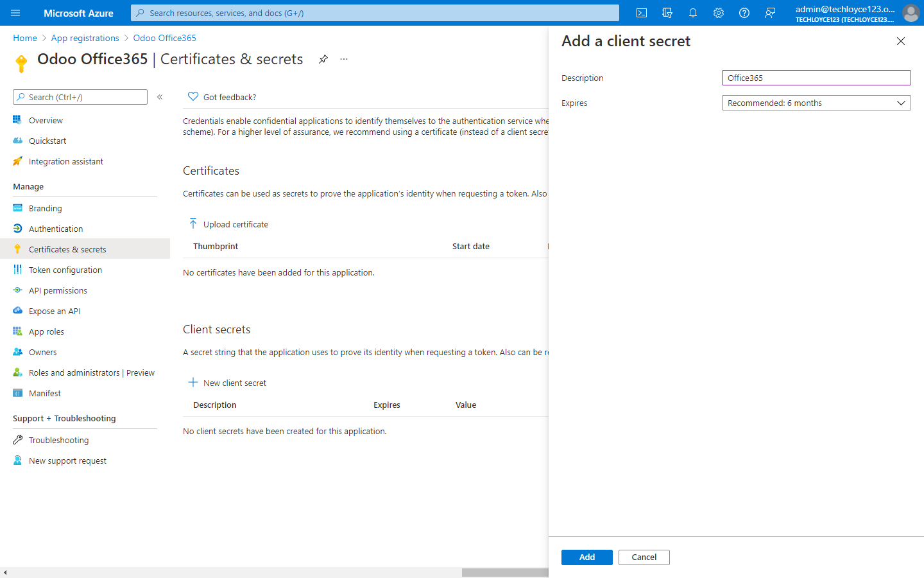Click New client secret
Image resolution: width=924 pixels, height=578 pixels.
(235, 383)
